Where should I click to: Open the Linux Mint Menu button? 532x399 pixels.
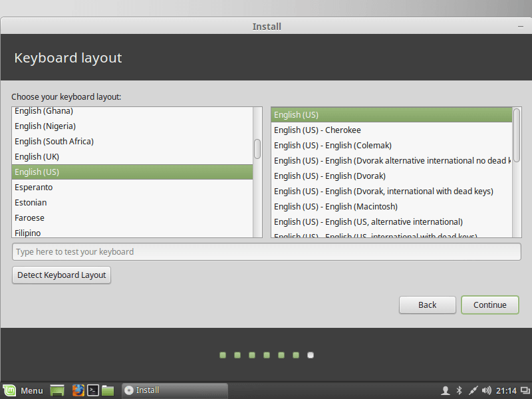pyautogui.click(x=23, y=390)
